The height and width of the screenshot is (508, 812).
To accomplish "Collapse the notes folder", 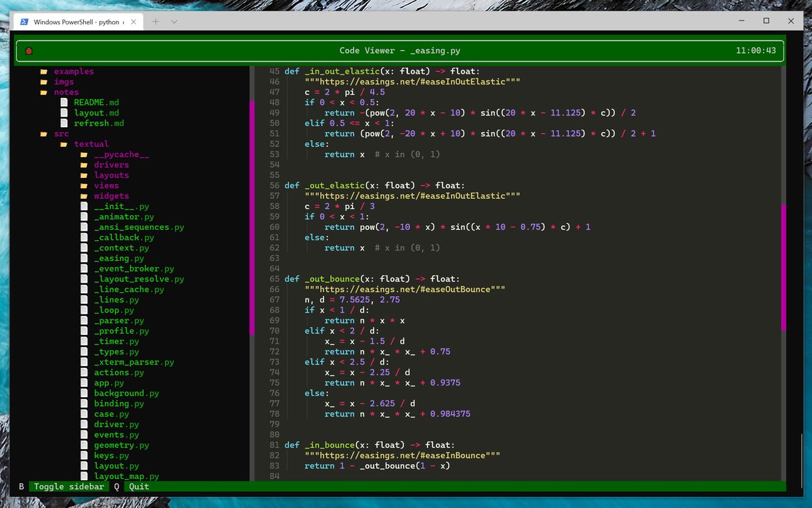I will pyautogui.click(x=66, y=92).
